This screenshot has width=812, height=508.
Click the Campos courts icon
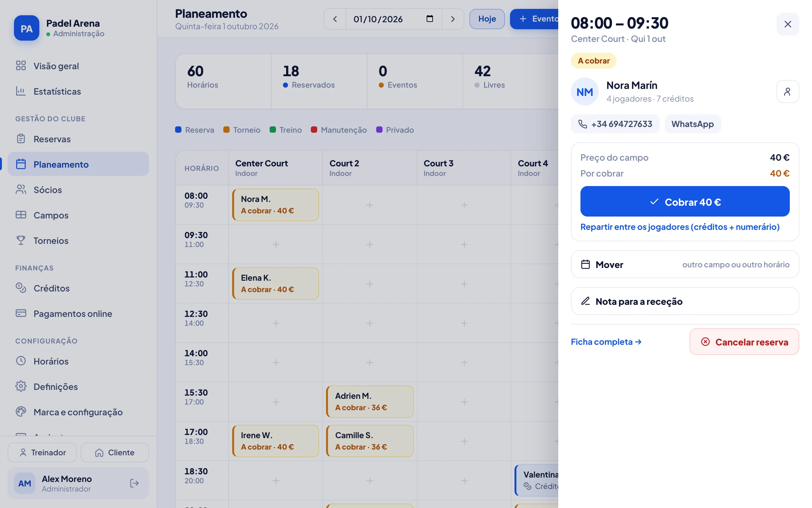21,215
